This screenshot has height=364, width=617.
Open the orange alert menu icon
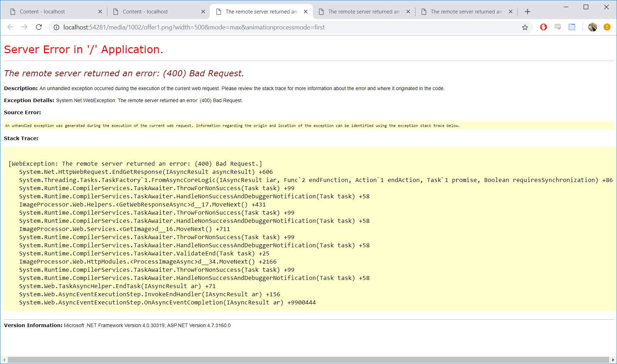607,27
